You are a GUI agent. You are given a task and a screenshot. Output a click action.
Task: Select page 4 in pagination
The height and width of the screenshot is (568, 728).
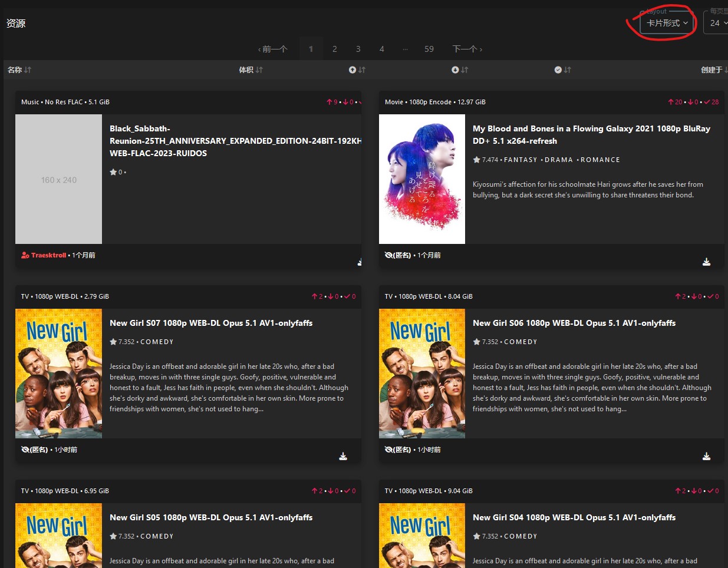click(x=381, y=49)
